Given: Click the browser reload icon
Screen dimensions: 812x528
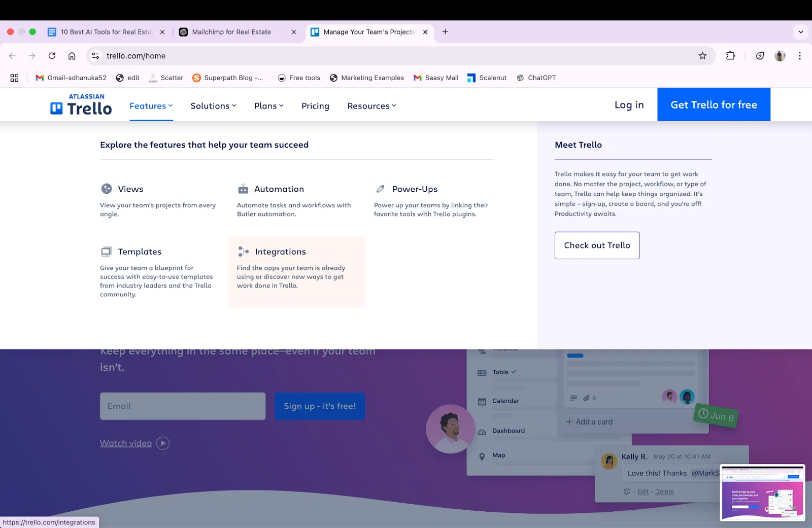Looking at the screenshot, I should [52, 56].
